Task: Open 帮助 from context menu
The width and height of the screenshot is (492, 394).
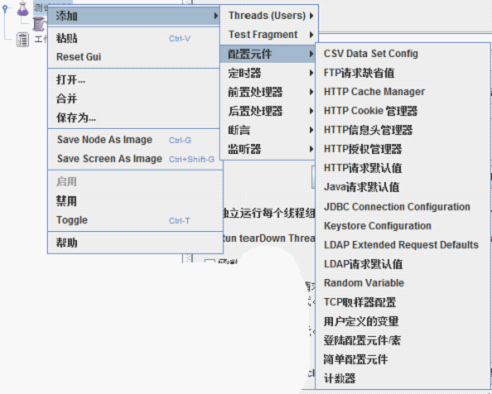Action: coord(134,243)
